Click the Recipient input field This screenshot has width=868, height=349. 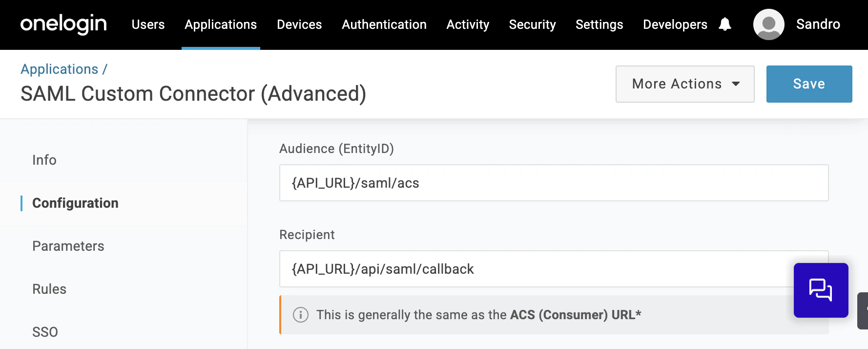[537, 269]
